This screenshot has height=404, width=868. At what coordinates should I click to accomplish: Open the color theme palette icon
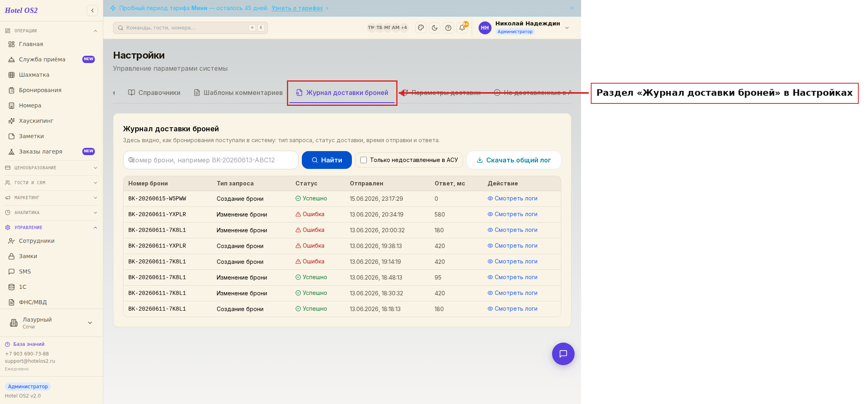pos(421,28)
